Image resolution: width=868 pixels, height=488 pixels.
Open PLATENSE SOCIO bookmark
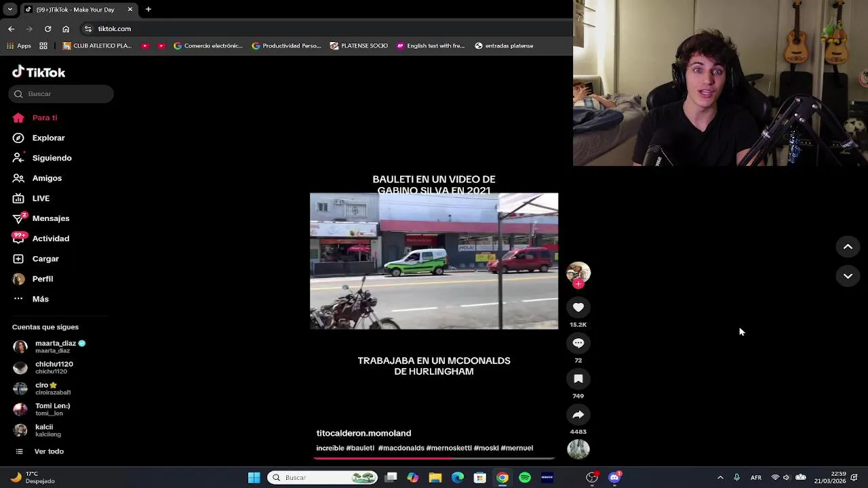click(359, 46)
